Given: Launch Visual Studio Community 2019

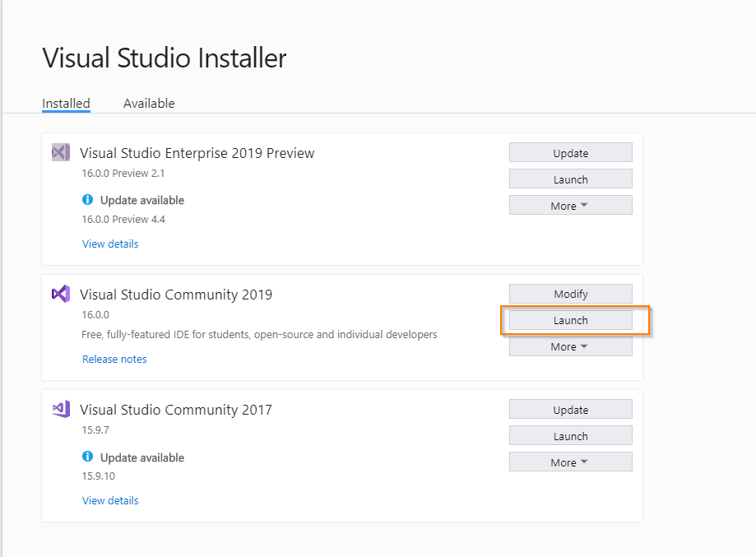Looking at the screenshot, I should pos(570,320).
